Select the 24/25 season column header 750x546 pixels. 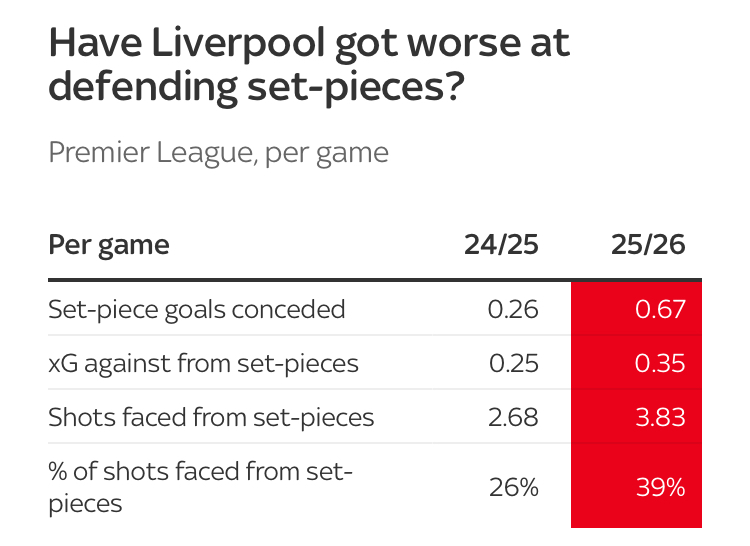tap(501, 245)
